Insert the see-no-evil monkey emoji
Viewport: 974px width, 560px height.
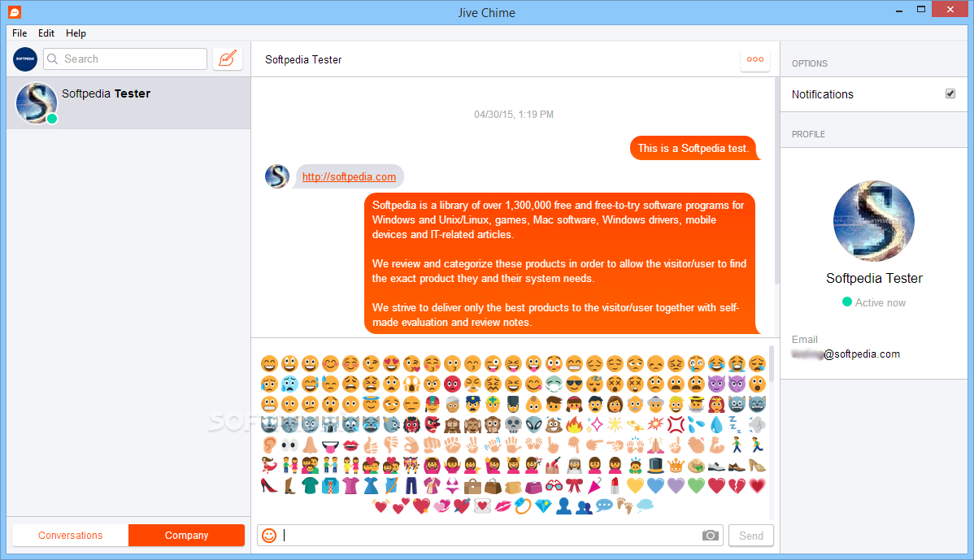coord(452,424)
